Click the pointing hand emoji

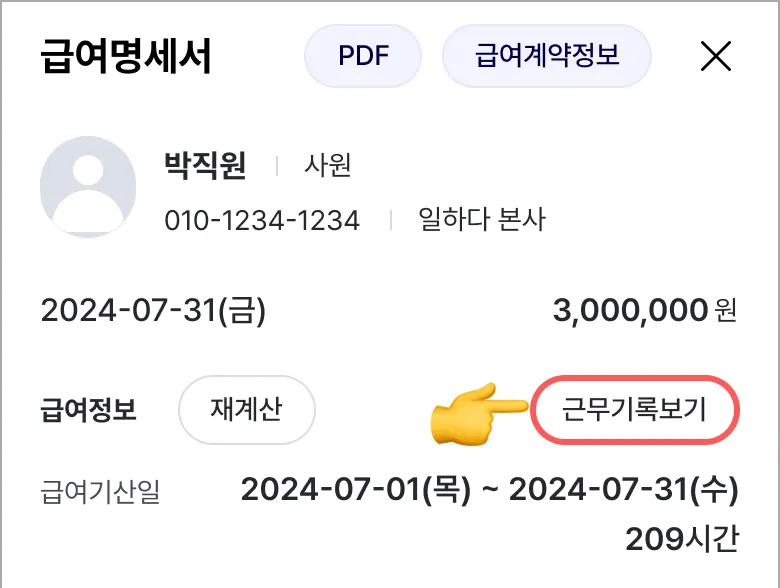[478, 413]
